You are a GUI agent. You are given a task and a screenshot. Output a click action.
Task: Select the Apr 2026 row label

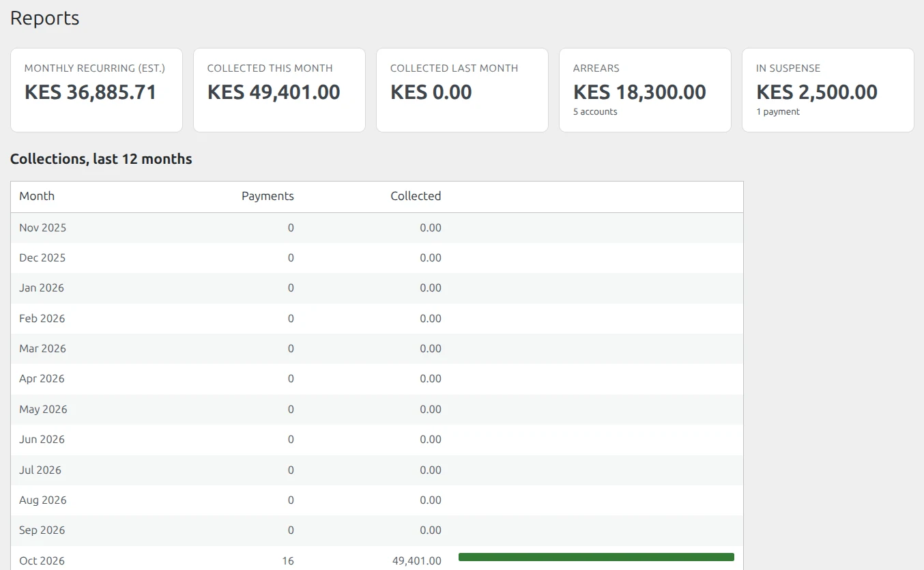click(42, 379)
